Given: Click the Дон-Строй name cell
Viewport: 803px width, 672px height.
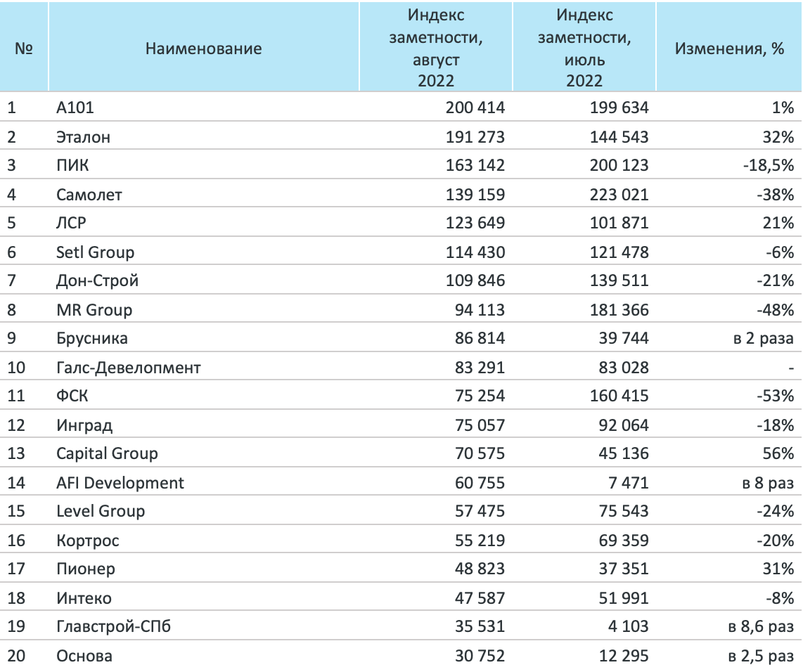Looking at the screenshot, I should pos(97,280).
